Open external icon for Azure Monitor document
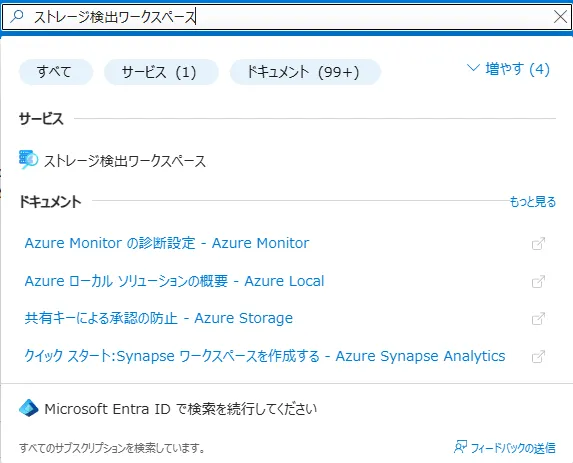Screen dimensions: 573x463 [x=538, y=244]
